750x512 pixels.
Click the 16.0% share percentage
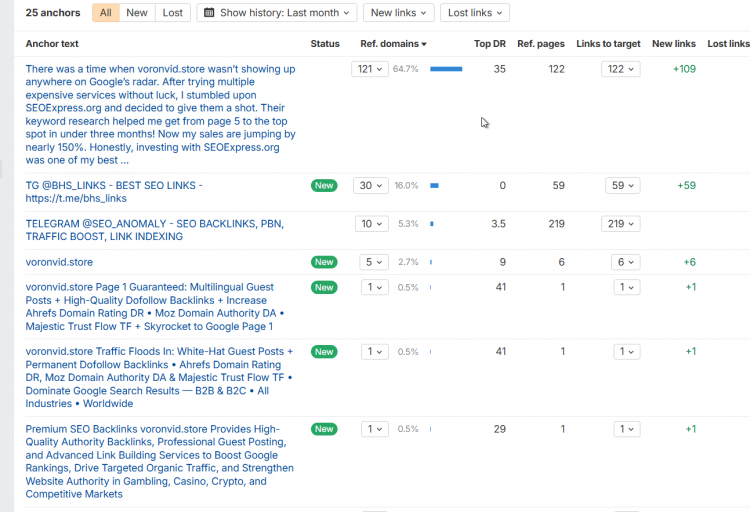(406, 186)
